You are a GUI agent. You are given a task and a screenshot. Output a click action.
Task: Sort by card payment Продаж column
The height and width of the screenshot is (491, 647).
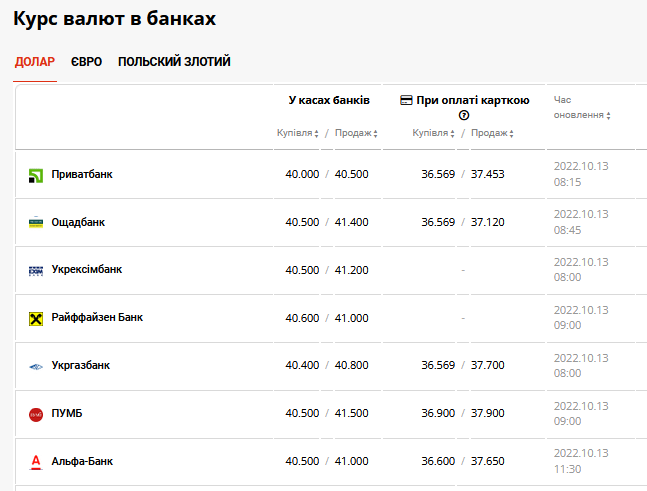[x=492, y=134]
